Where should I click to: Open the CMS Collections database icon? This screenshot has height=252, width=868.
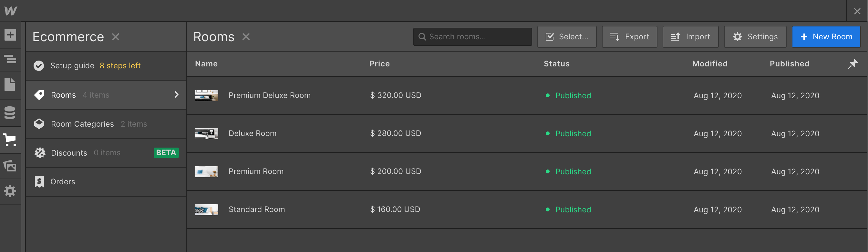(10, 113)
